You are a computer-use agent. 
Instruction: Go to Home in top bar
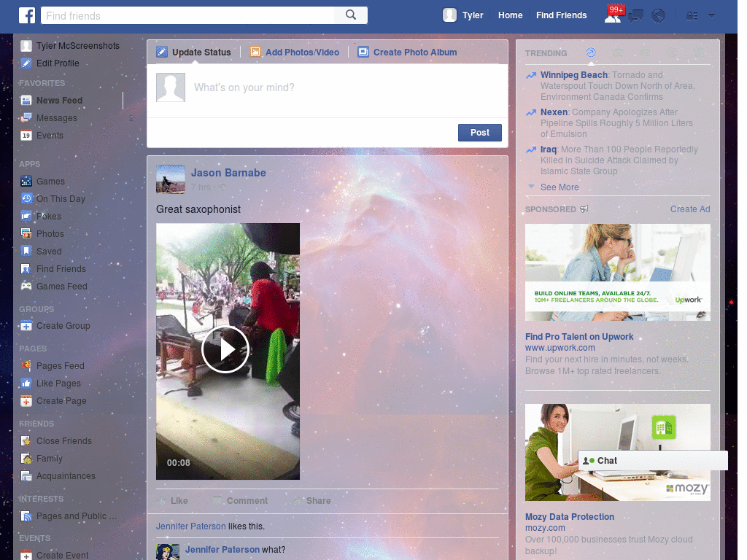510,15
